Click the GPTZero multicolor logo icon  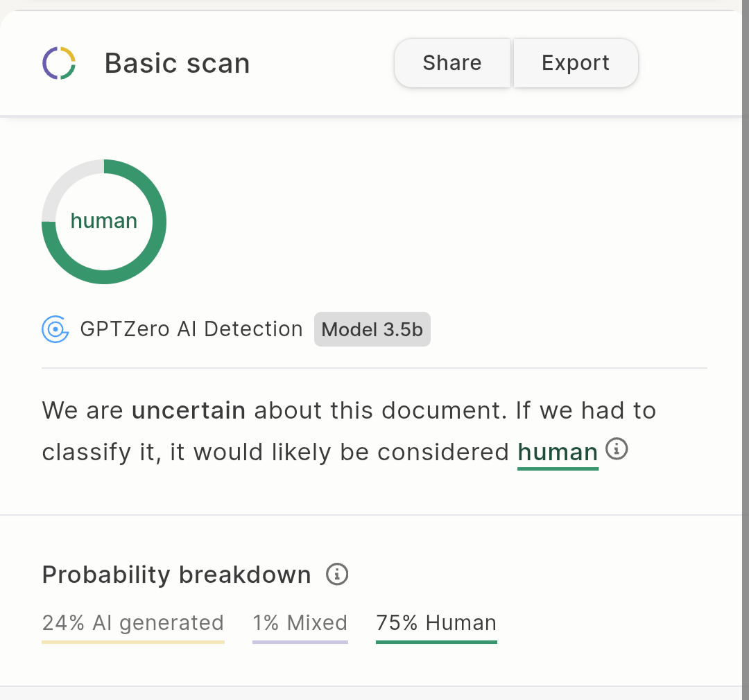tap(58, 62)
